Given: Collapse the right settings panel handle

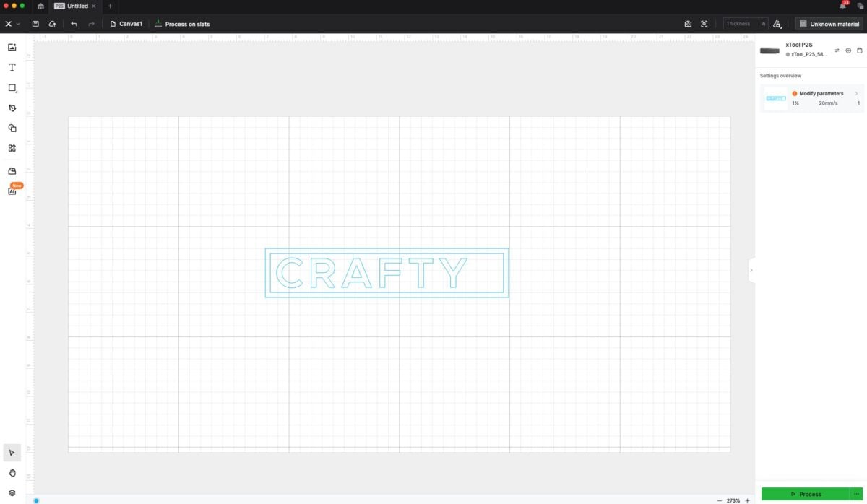Looking at the screenshot, I should [751, 270].
